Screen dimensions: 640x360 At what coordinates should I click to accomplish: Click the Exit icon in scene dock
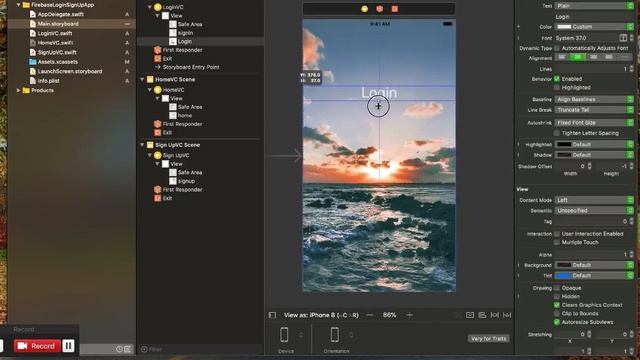click(395, 9)
